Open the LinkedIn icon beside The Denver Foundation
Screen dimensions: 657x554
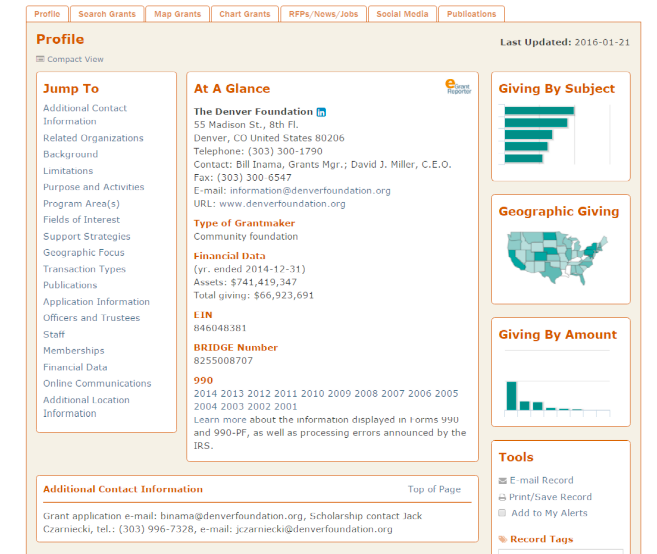click(x=321, y=112)
